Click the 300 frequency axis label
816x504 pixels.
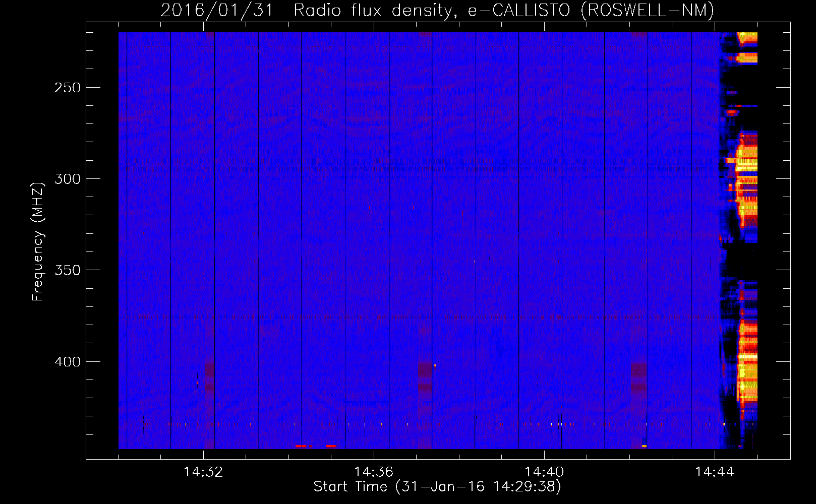pos(68,179)
